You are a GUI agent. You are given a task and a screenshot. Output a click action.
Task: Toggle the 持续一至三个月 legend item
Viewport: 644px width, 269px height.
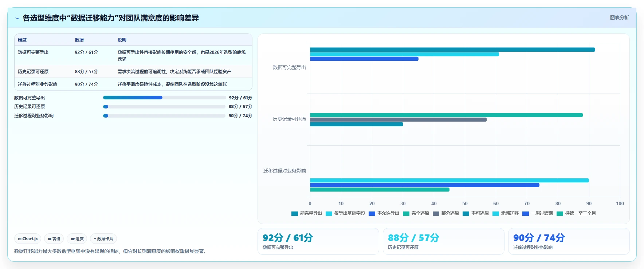576,213
